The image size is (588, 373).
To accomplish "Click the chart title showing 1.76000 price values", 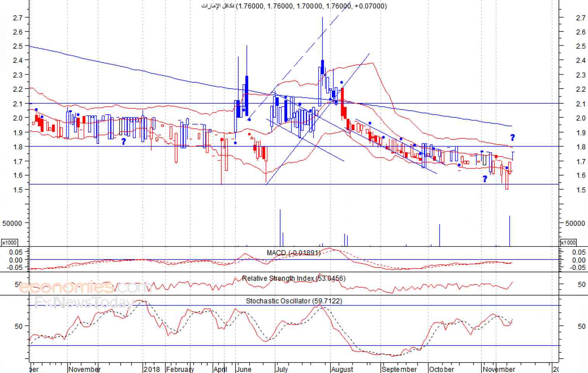I will (x=294, y=6).
